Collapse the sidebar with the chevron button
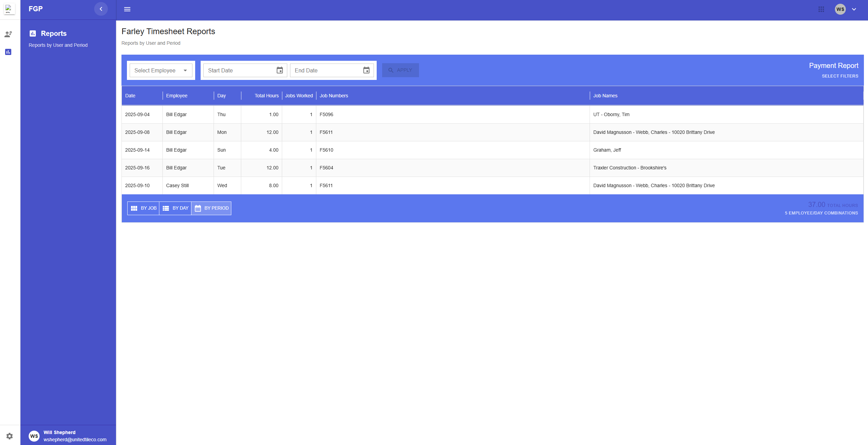The height and width of the screenshot is (445, 868). (101, 9)
